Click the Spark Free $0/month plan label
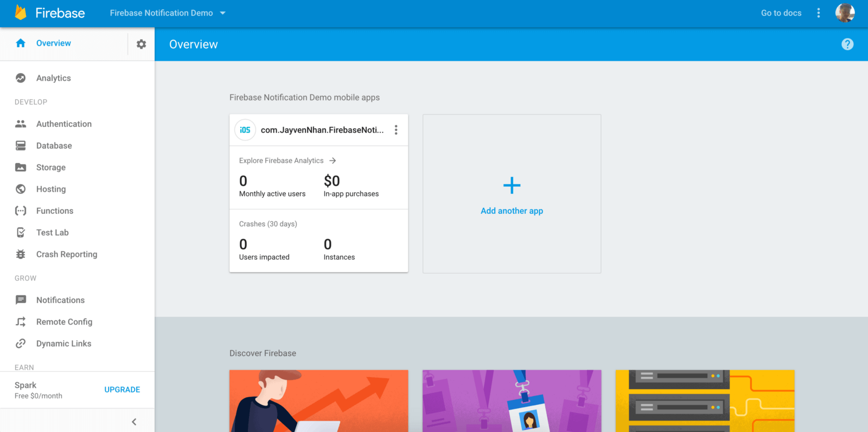 (39, 390)
